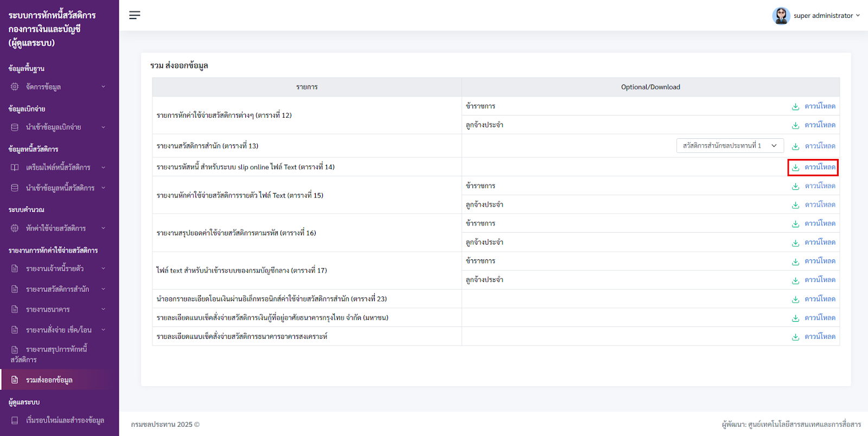This screenshot has width=868, height=436.
Task: Download ตารางที่ 17 ข้าราชการ file icon
Action: click(795, 261)
